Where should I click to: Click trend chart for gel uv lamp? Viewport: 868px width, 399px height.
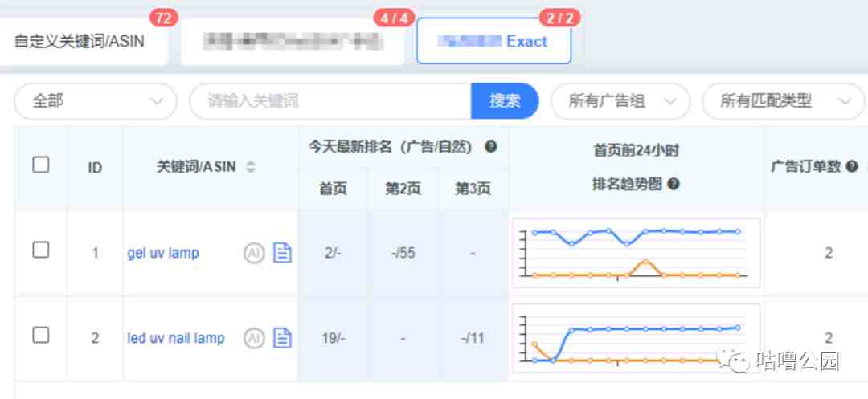637,253
